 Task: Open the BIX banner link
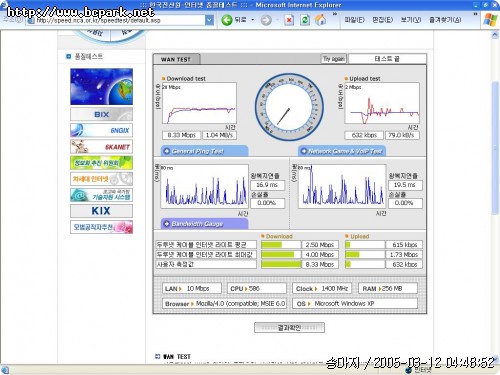(x=101, y=114)
